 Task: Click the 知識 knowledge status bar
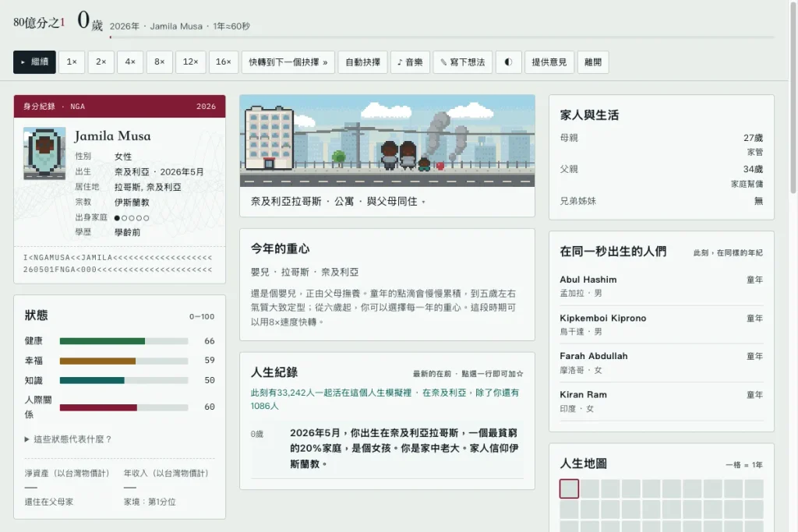(x=124, y=380)
